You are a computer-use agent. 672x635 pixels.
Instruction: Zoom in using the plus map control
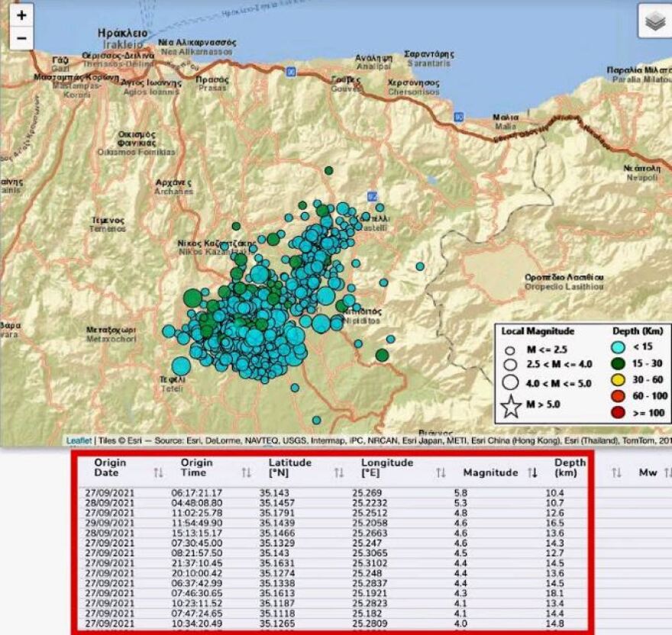click(22, 14)
